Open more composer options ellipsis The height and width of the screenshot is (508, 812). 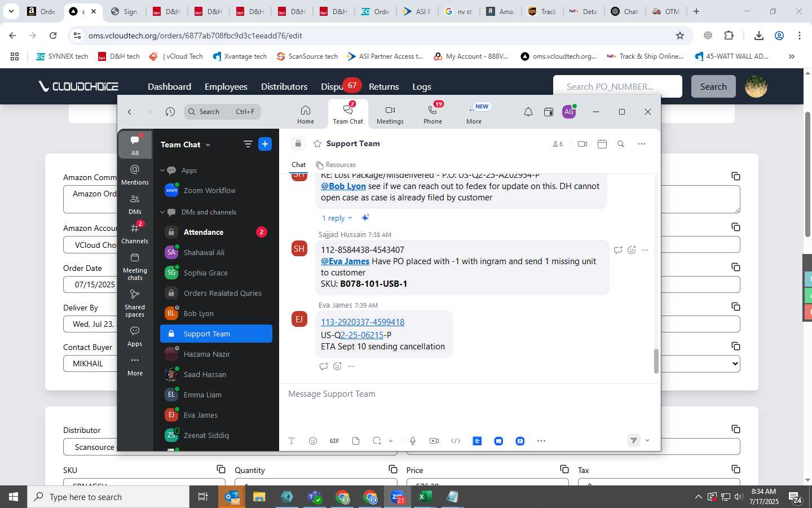pyautogui.click(x=541, y=441)
